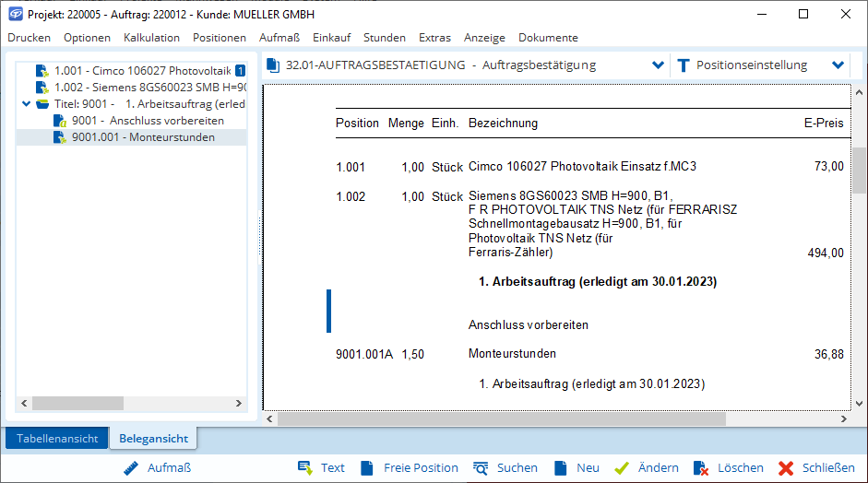Create new position with Neu icon
868x483 pixels.
[x=561, y=468]
